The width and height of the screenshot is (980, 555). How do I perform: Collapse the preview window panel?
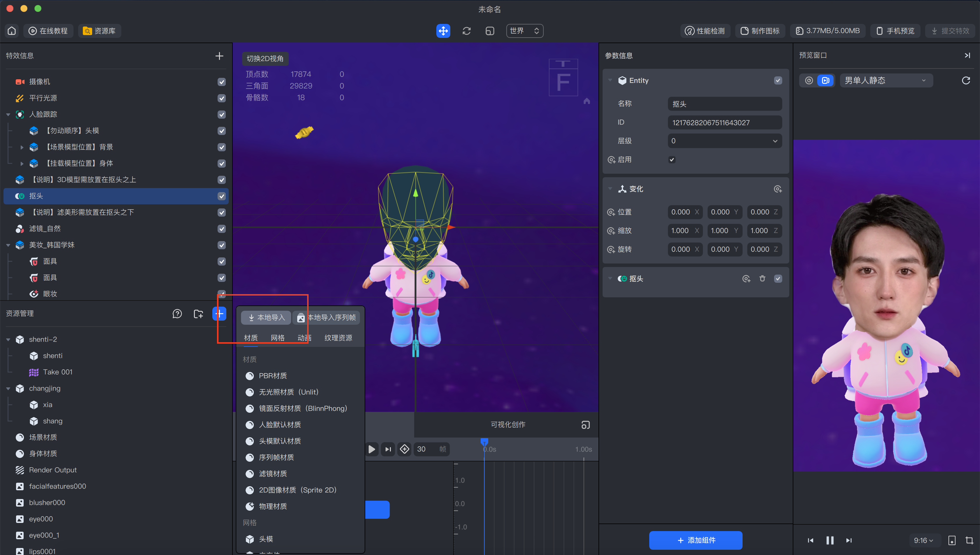[967, 55]
